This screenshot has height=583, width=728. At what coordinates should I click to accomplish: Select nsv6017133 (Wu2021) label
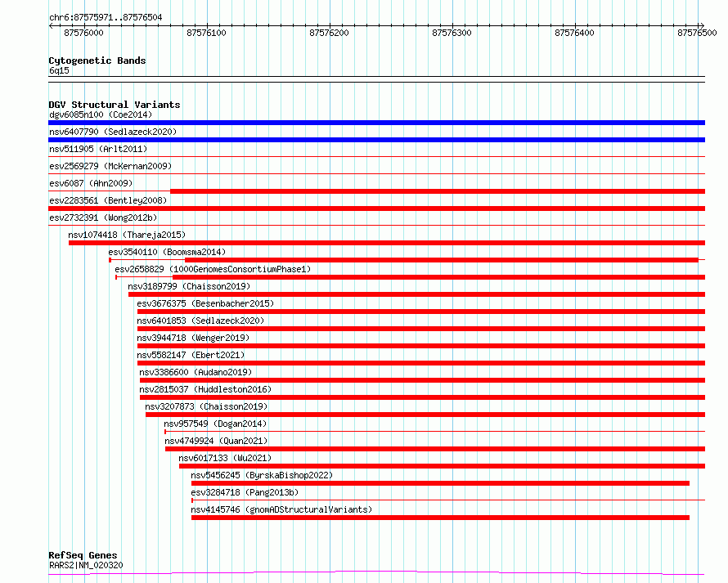click(x=225, y=458)
